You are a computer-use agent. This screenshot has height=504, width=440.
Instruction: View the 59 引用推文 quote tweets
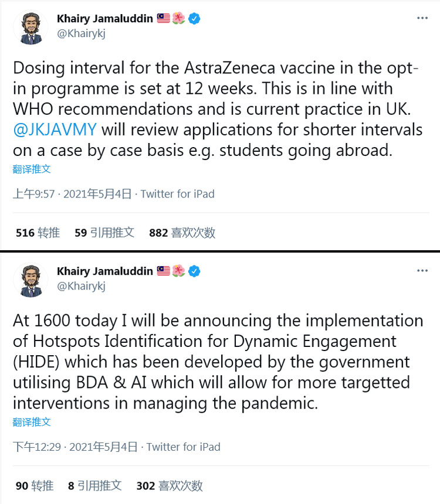pos(104,233)
